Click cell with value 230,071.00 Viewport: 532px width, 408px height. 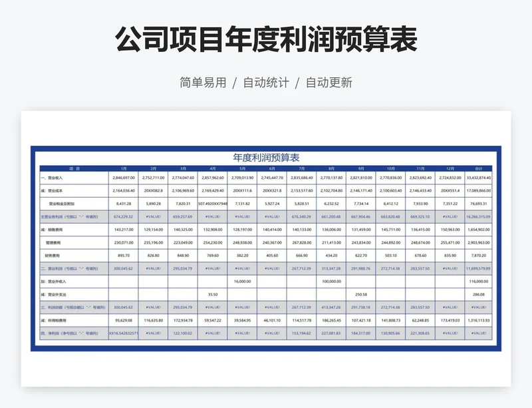(124, 242)
